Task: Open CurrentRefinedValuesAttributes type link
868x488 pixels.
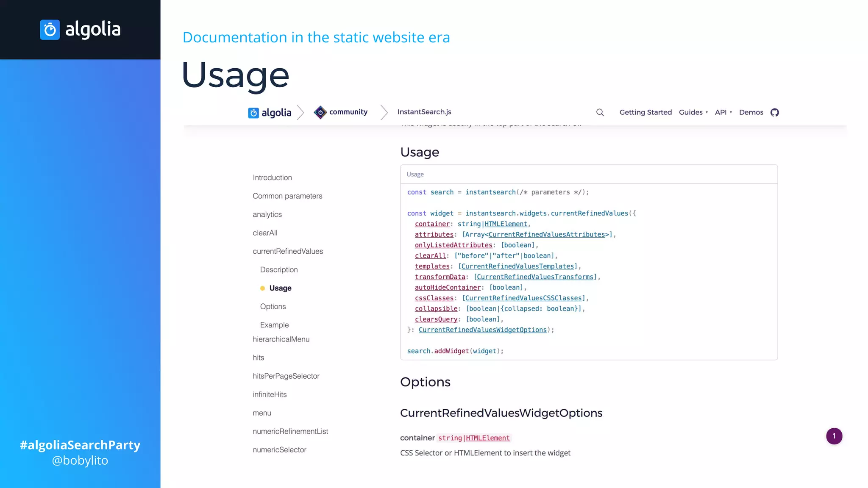Action: (x=547, y=235)
